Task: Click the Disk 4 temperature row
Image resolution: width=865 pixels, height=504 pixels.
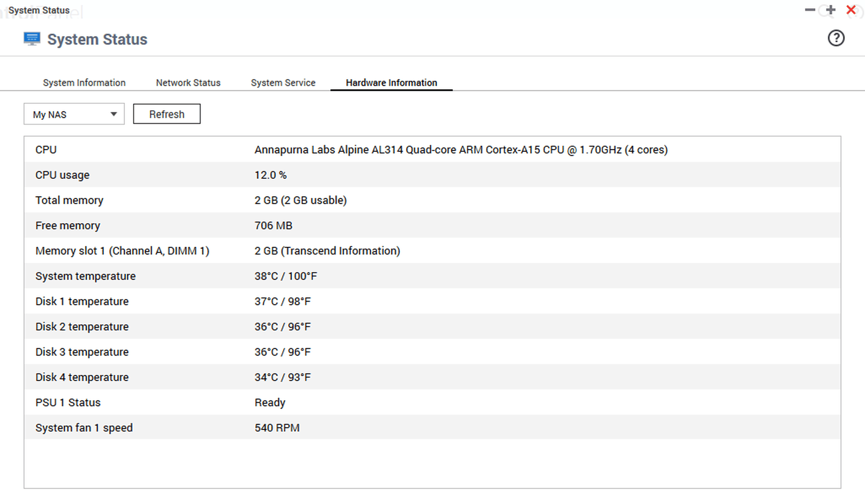Action: (432, 377)
